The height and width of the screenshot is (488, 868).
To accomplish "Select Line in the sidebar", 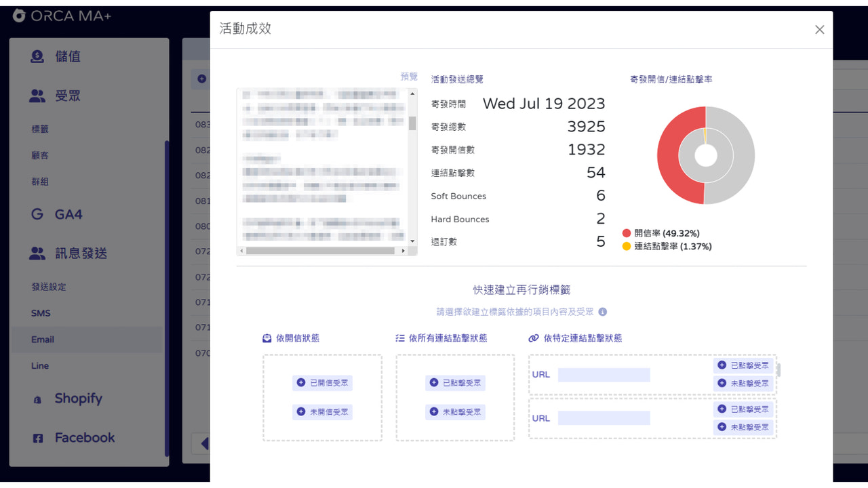I will click(40, 366).
